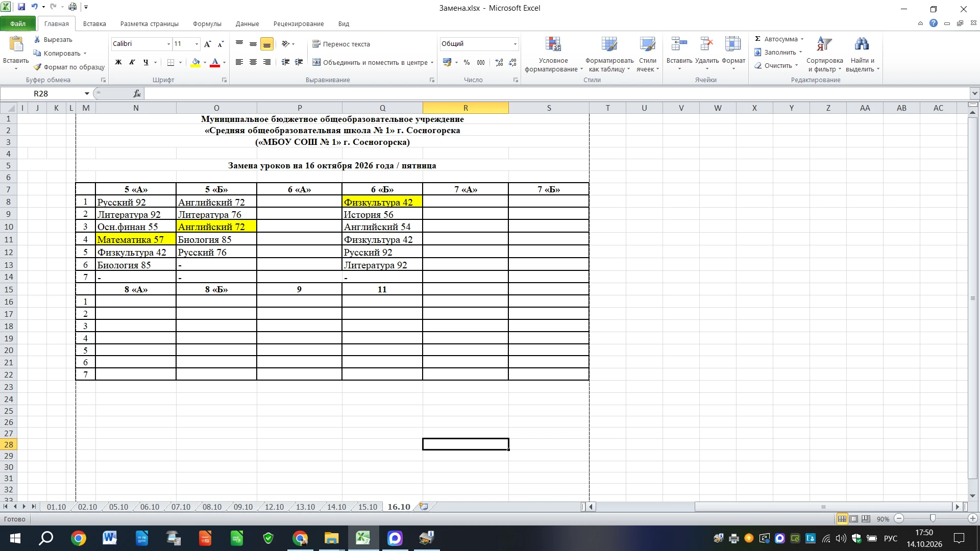
Task: Toggle italic (К) formatting
Action: click(132, 62)
